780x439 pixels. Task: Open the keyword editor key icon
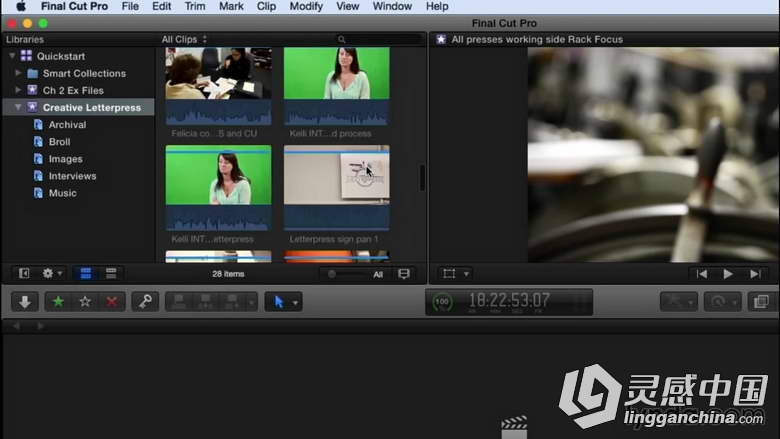(x=145, y=302)
